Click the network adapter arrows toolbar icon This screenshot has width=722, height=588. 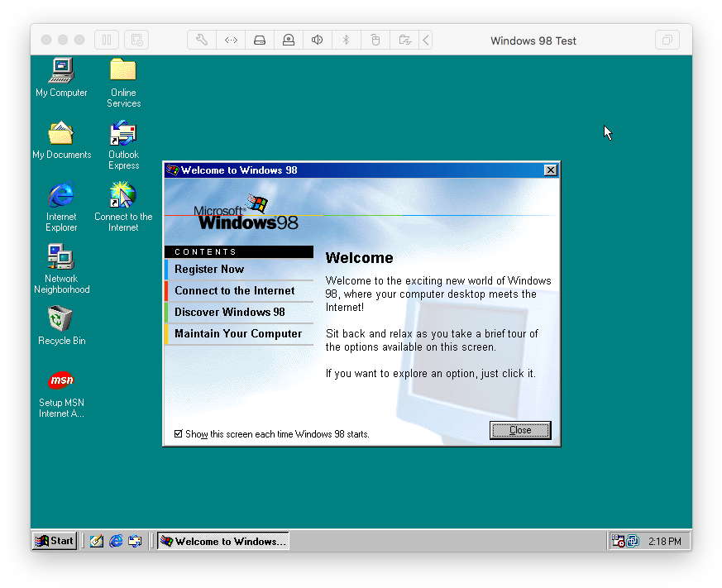pos(231,40)
